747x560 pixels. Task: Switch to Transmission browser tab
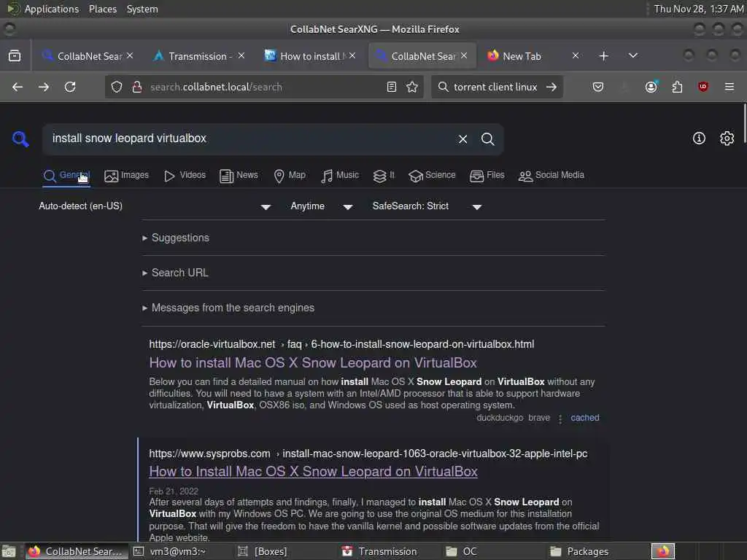click(x=198, y=55)
